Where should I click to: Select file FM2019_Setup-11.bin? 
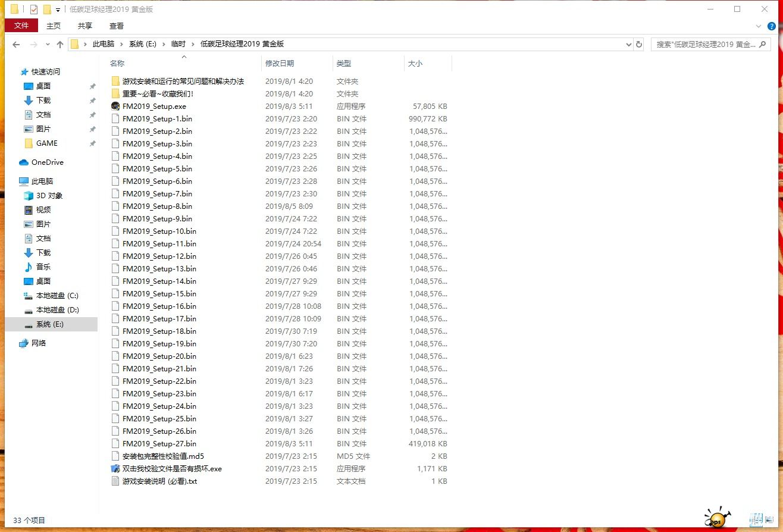click(x=159, y=243)
